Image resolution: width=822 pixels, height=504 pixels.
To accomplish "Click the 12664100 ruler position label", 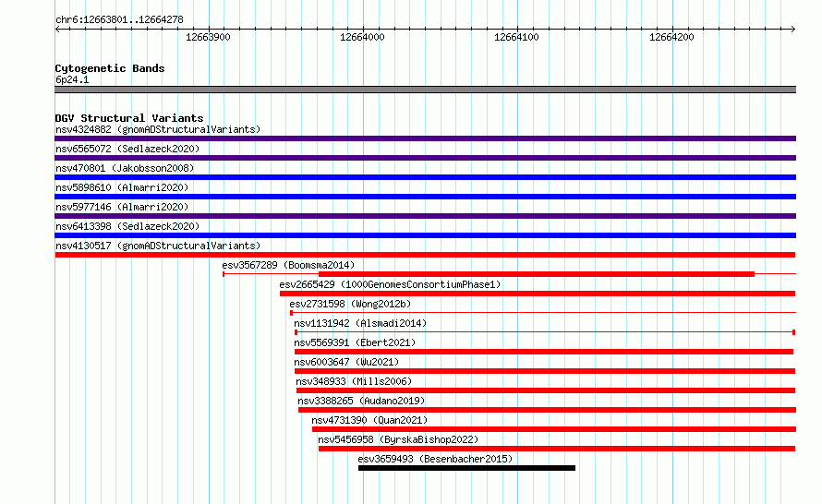I will tap(516, 37).
